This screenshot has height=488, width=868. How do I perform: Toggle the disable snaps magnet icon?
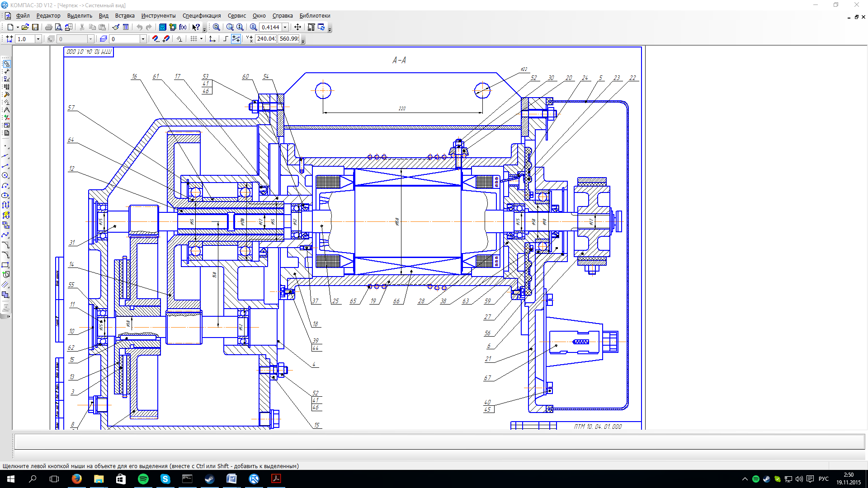[166, 39]
